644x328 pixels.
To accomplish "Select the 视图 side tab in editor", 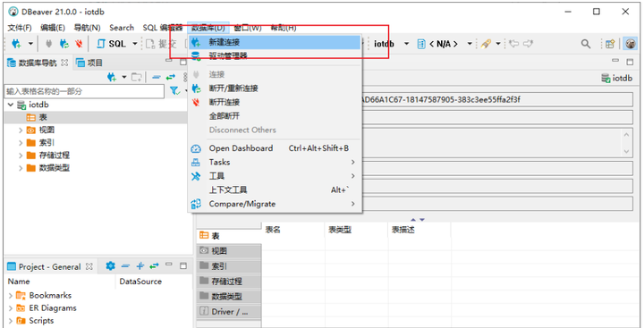I will 229,251.
